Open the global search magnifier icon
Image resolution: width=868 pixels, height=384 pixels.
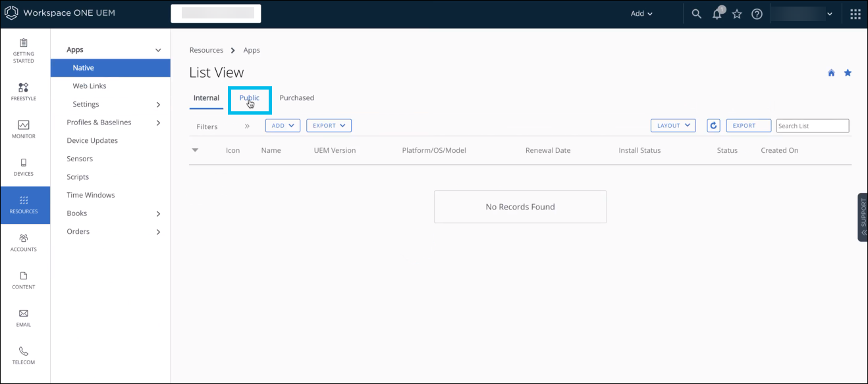(696, 14)
